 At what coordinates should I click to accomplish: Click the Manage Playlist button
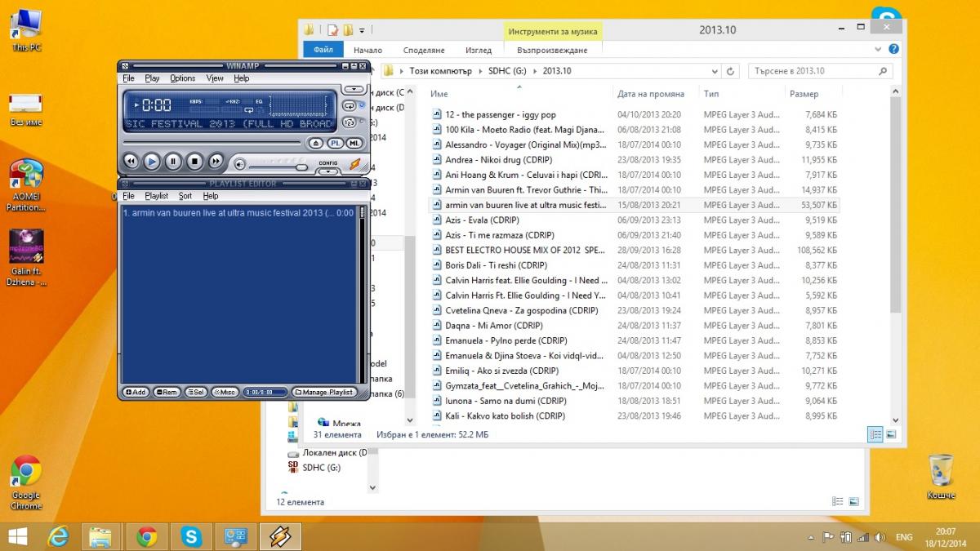click(323, 392)
